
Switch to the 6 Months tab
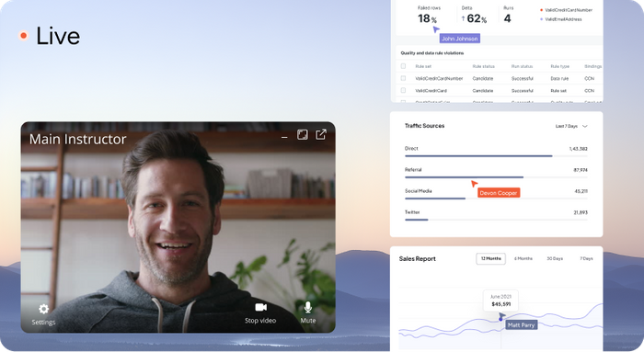click(523, 258)
